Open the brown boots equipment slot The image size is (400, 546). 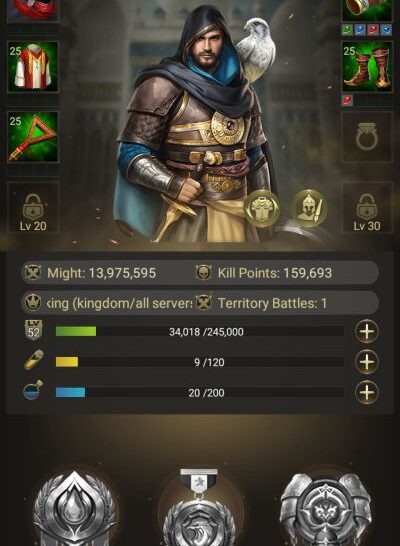click(x=367, y=67)
